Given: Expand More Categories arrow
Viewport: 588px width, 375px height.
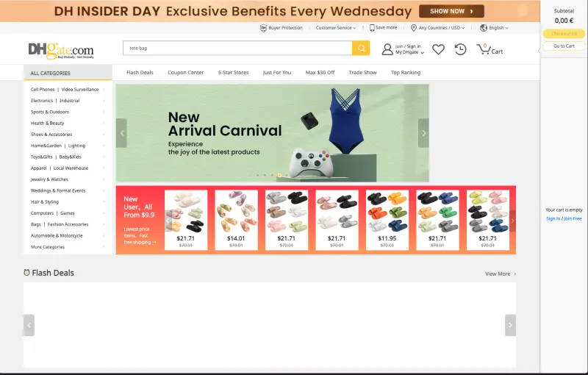Looking at the screenshot, I should 104,247.
